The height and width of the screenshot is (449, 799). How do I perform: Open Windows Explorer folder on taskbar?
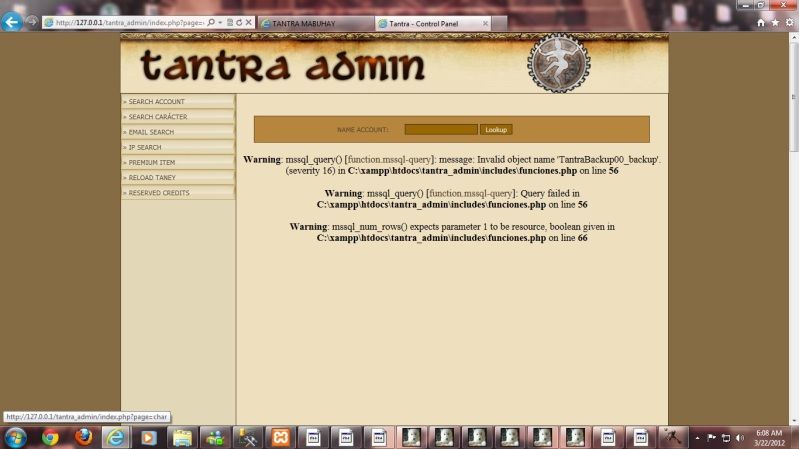[x=182, y=437]
